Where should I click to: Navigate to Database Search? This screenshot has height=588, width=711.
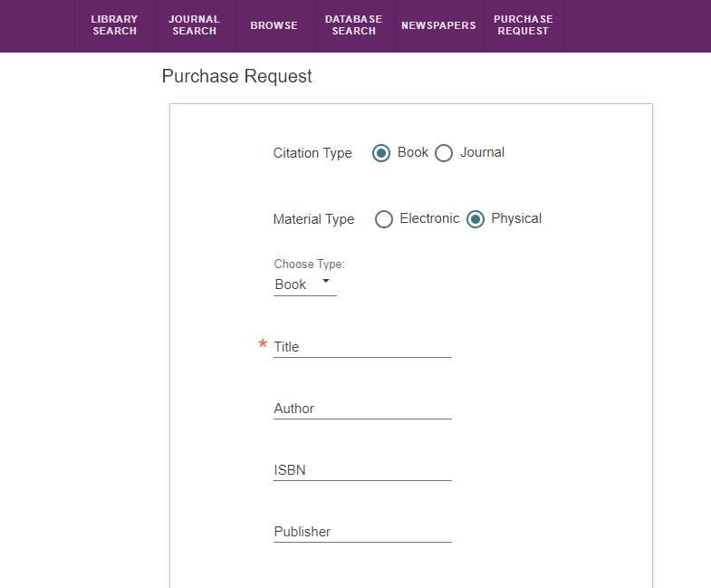pyautogui.click(x=353, y=25)
